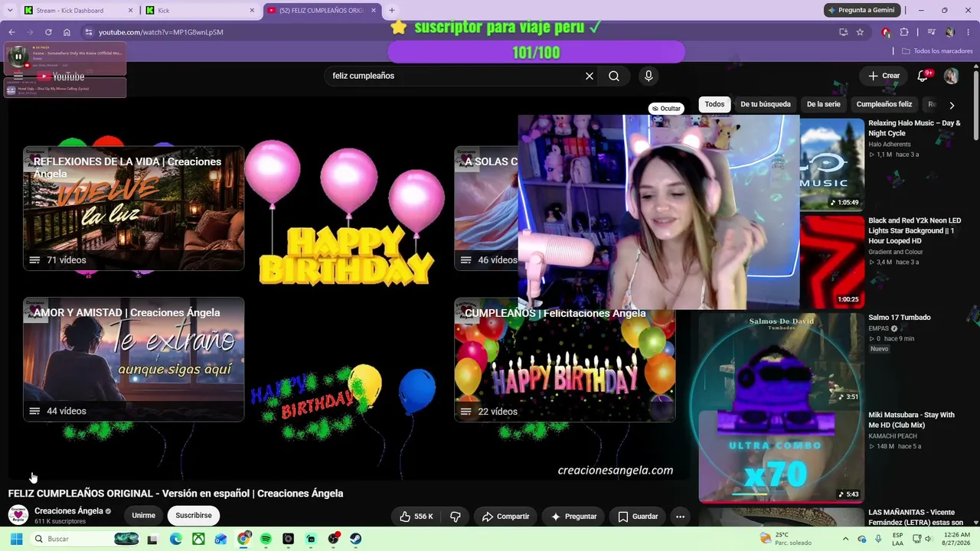Click the browser address bar URL

click(161, 32)
